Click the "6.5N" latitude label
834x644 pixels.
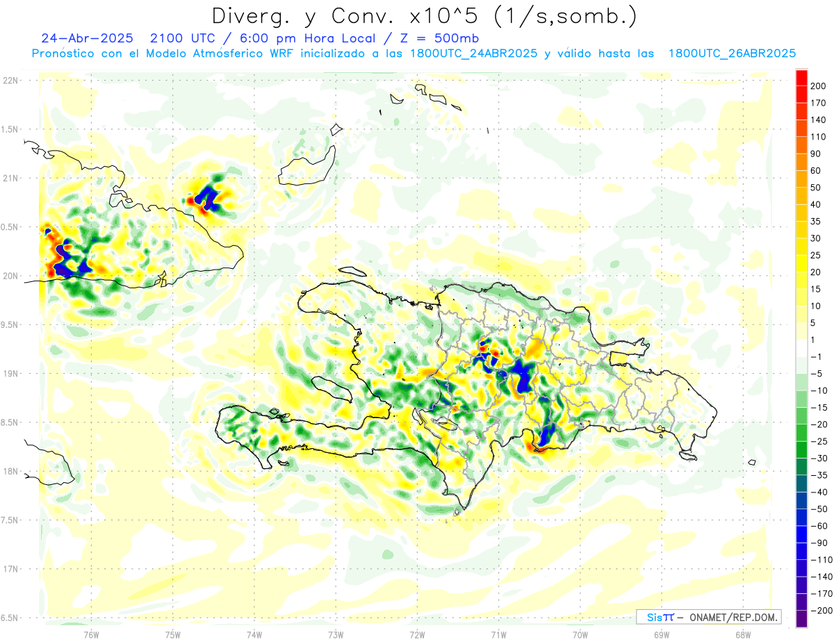point(10,618)
